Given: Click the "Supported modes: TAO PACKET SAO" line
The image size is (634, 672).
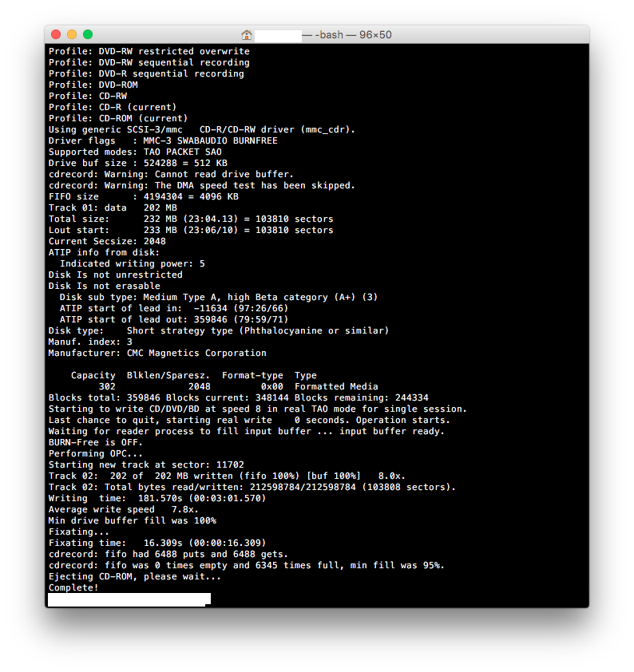Looking at the screenshot, I should tap(135, 152).
